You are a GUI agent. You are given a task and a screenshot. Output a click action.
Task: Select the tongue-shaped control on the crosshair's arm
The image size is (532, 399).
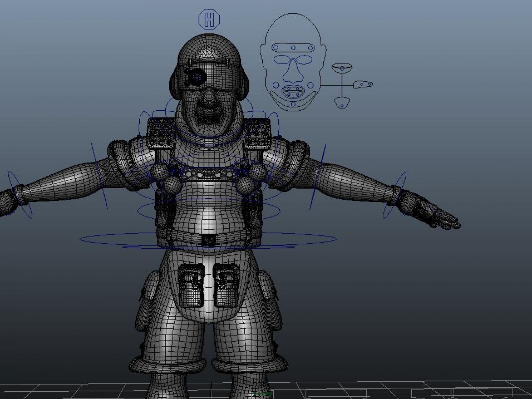(363, 84)
